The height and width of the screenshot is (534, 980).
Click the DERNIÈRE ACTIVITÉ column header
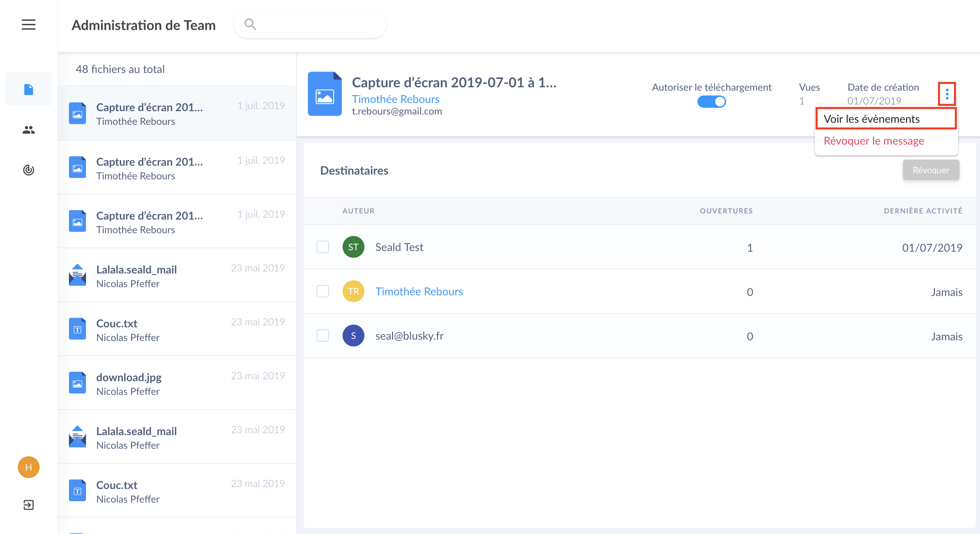point(923,211)
